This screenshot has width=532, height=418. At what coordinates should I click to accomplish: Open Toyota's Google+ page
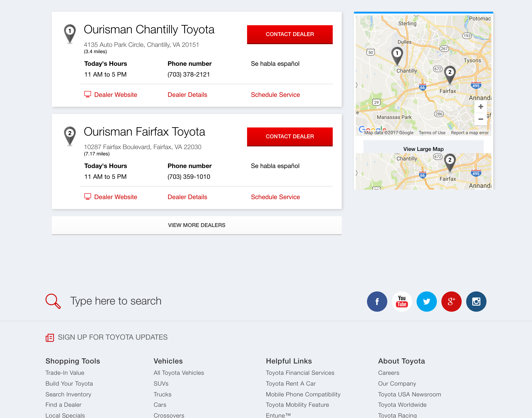click(x=452, y=302)
